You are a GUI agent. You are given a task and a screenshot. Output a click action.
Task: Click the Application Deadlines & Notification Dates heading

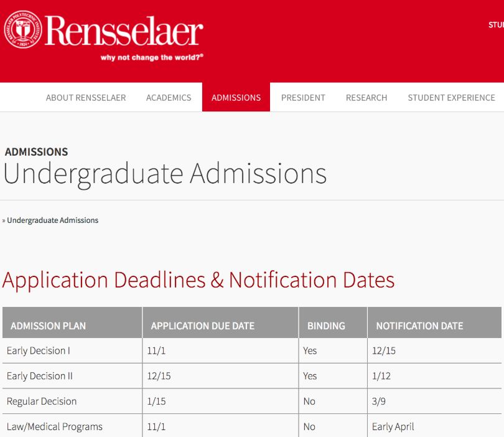[198, 280]
